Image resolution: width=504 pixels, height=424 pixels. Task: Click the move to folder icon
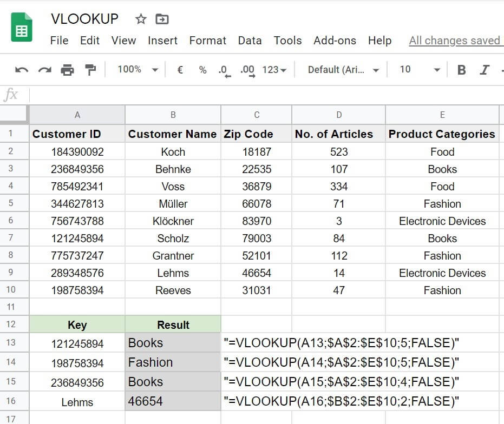(x=162, y=19)
